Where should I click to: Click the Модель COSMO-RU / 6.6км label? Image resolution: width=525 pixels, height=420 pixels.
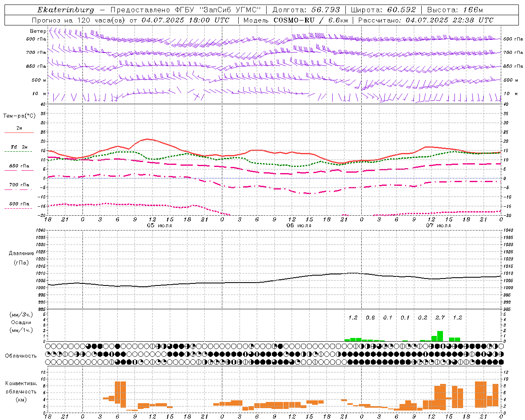296,20
